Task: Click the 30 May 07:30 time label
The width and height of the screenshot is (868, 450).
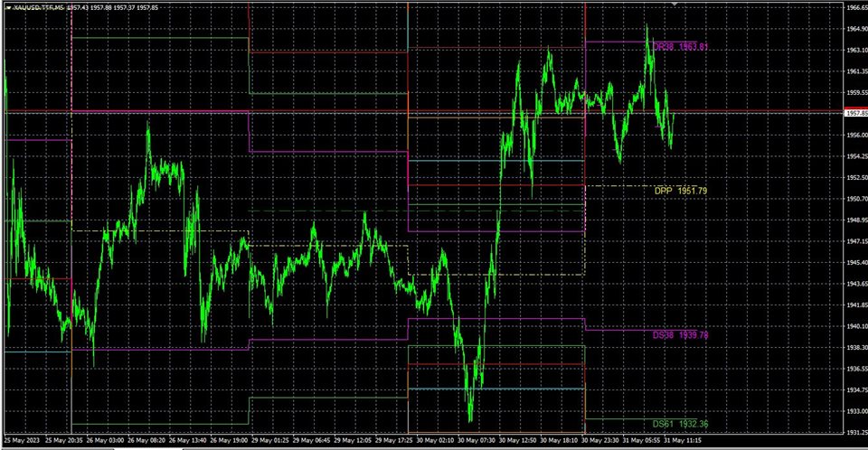Action: [x=476, y=441]
